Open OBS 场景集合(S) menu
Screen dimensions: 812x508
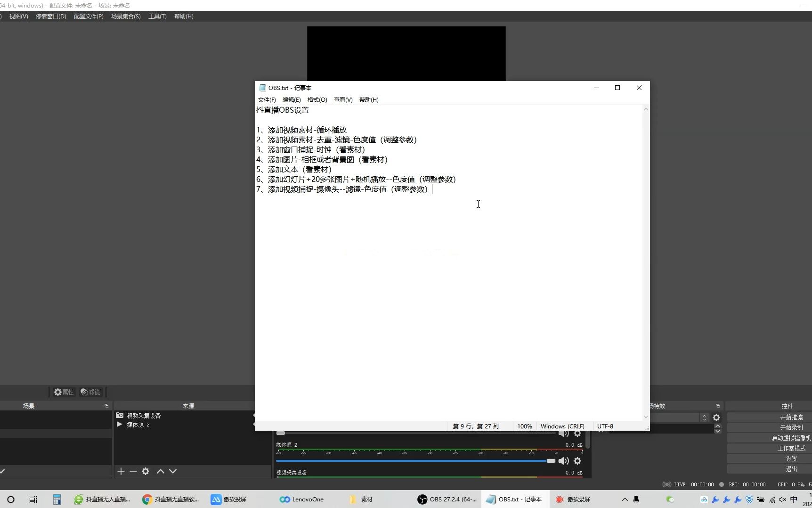click(x=126, y=16)
